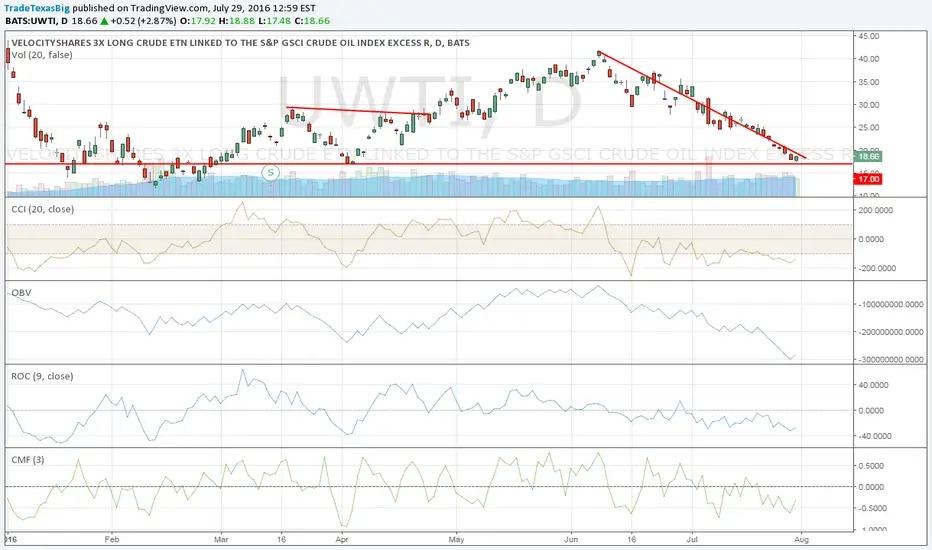Click the 40.00 price axis label
This screenshot has width=932, height=550.
pyautogui.click(x=869, y=59)
